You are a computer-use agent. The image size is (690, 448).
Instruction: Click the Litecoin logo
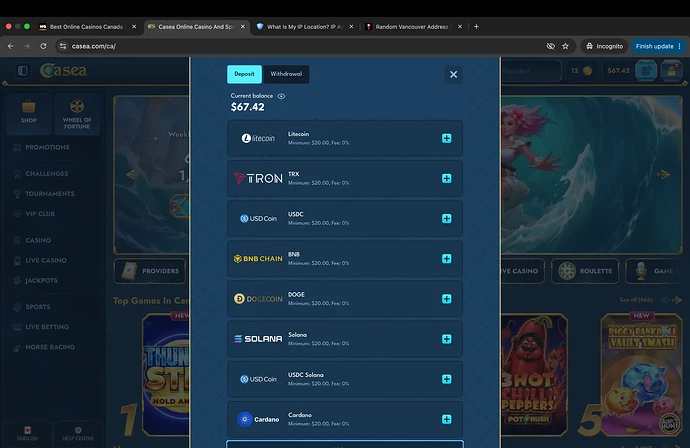click(258, 138)
